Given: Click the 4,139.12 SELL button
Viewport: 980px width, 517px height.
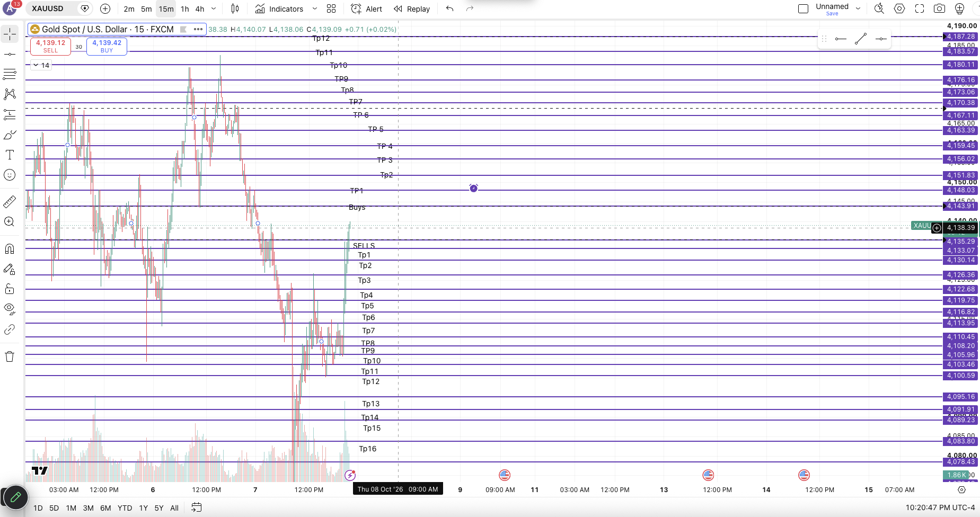Looking at the screenshot, I should tap(50, 46).
